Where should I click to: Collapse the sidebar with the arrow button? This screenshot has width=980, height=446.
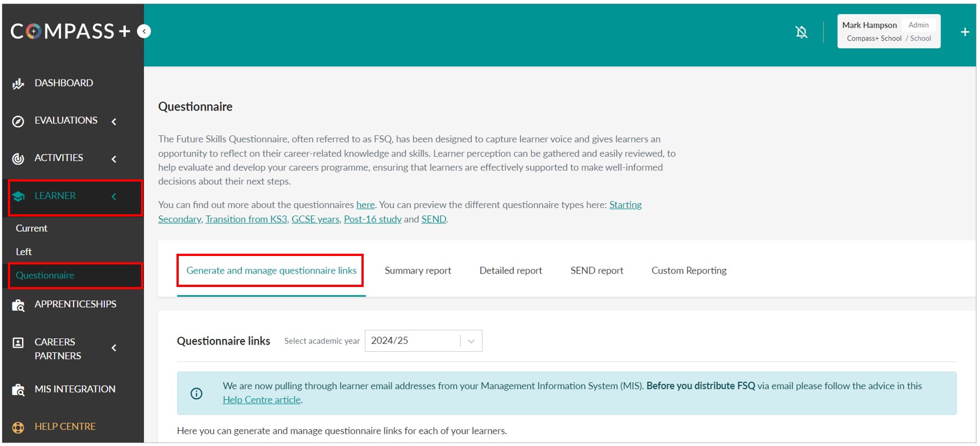144,31
